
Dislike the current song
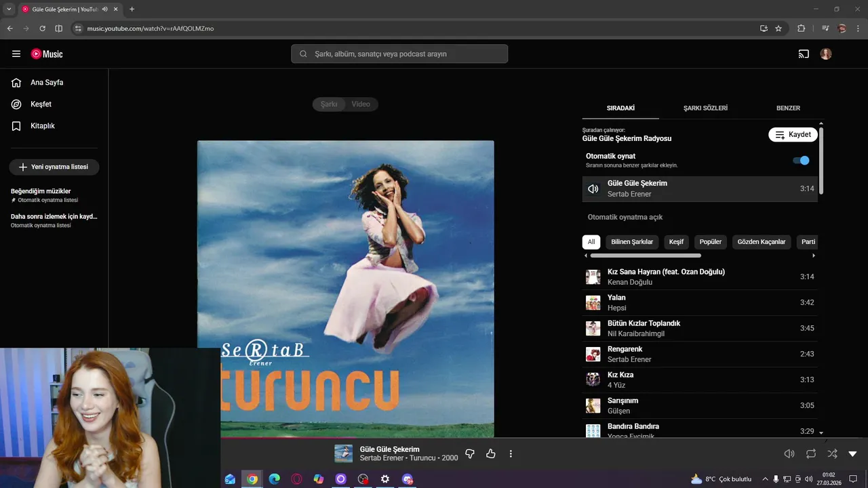[x=470, y=453]
